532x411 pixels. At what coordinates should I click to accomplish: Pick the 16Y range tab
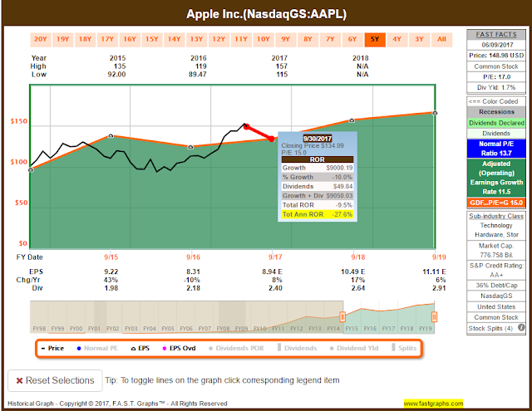(130, 39)
